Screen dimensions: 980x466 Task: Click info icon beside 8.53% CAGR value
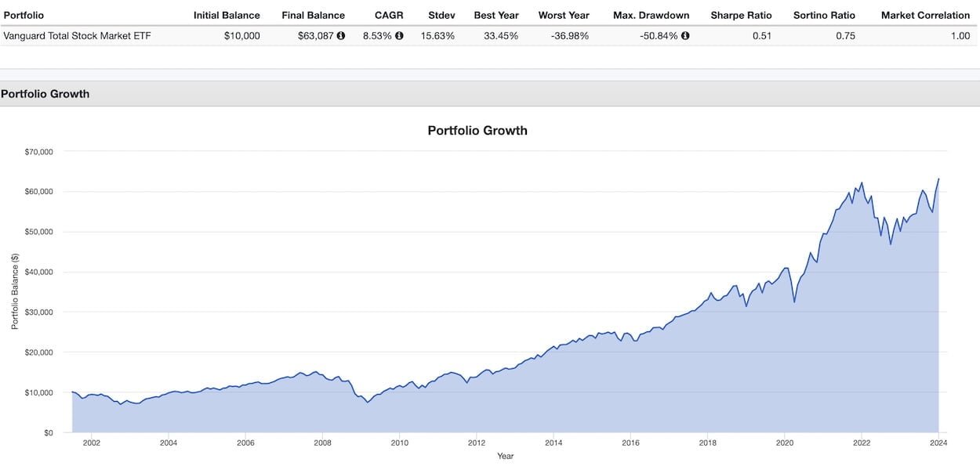(399, 36)
